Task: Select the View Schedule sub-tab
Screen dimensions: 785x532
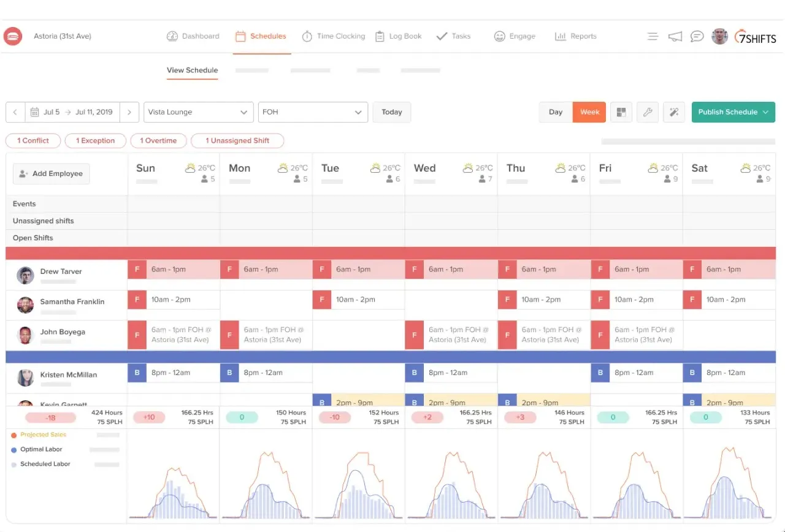Action: click(193, 70)
